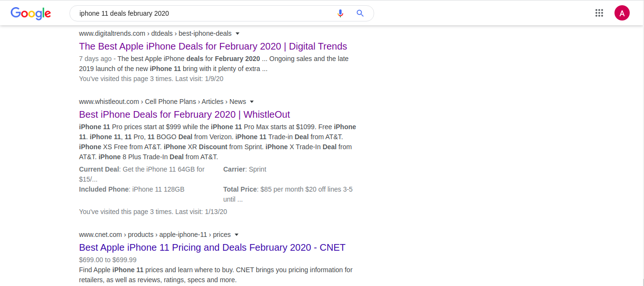Click the '7 days ago' snippet date
Image resolution: width=644 pixels, height=286 pixels.
point(95,59)
